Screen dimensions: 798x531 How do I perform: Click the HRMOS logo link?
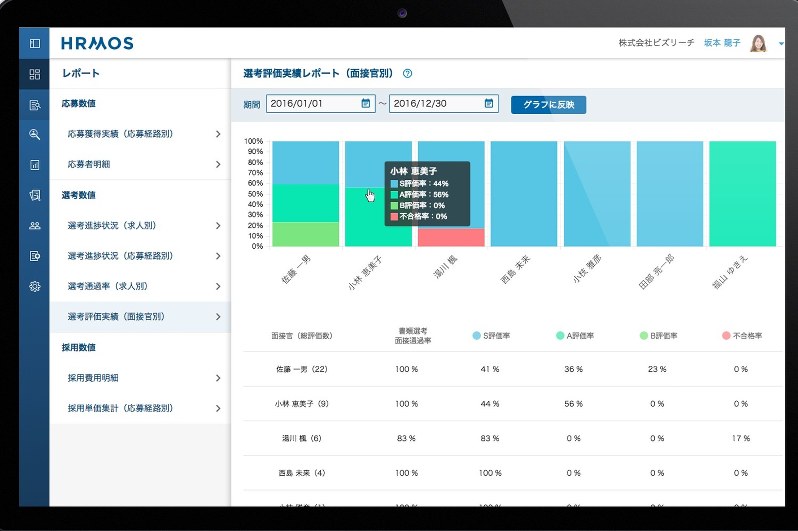point(96,43)
